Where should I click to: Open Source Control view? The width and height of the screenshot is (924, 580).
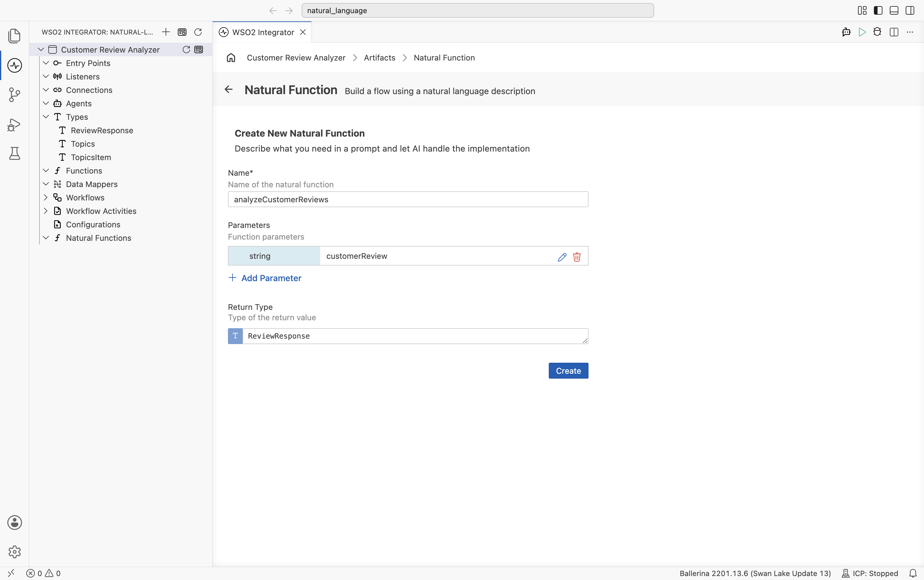(x=15, y=95)
